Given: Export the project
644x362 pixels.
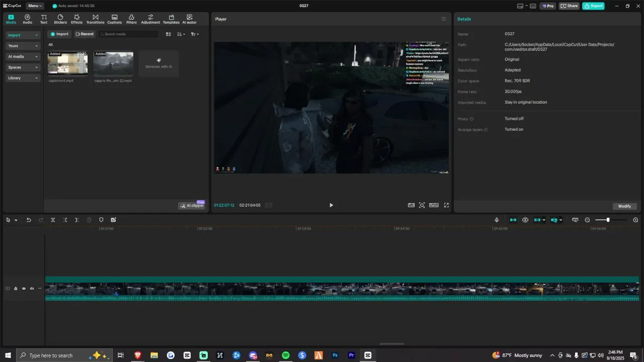Looking at the screenshot, I should (x=593, y=6).
